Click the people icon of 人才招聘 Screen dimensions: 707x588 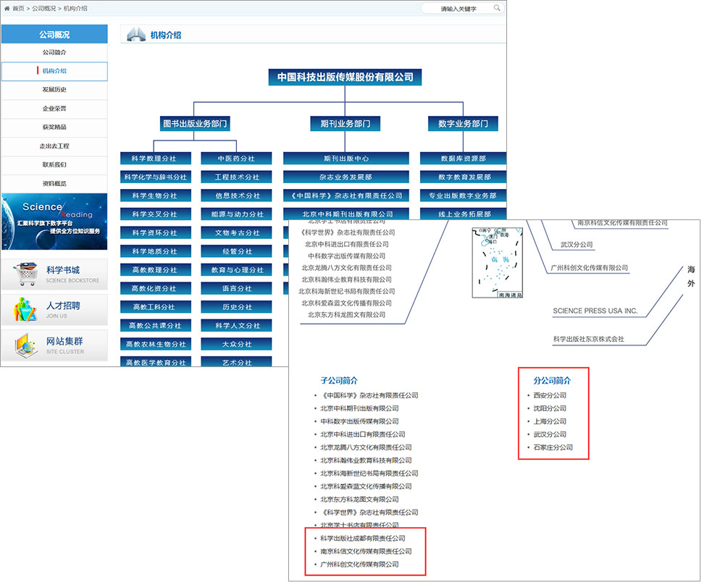[x=25, y=310]
